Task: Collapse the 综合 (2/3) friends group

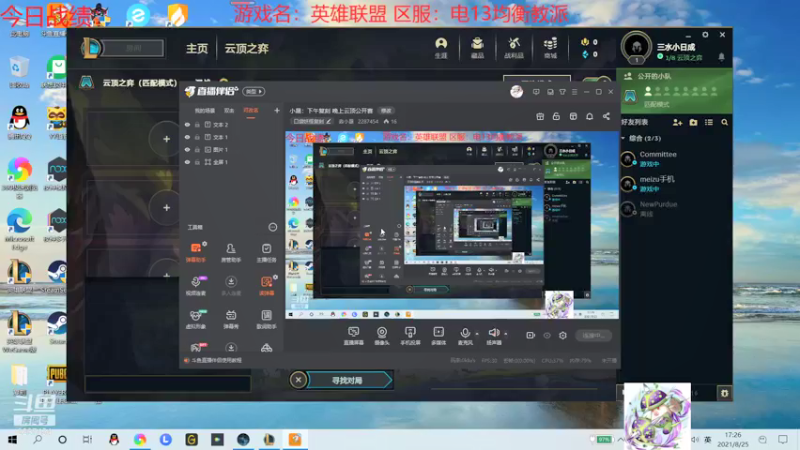Action: coord(623,138)
